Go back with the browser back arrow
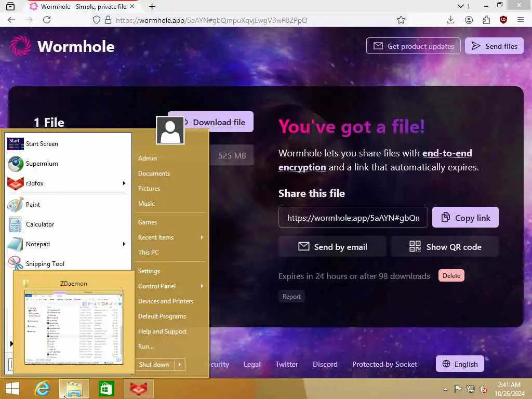 11,20
